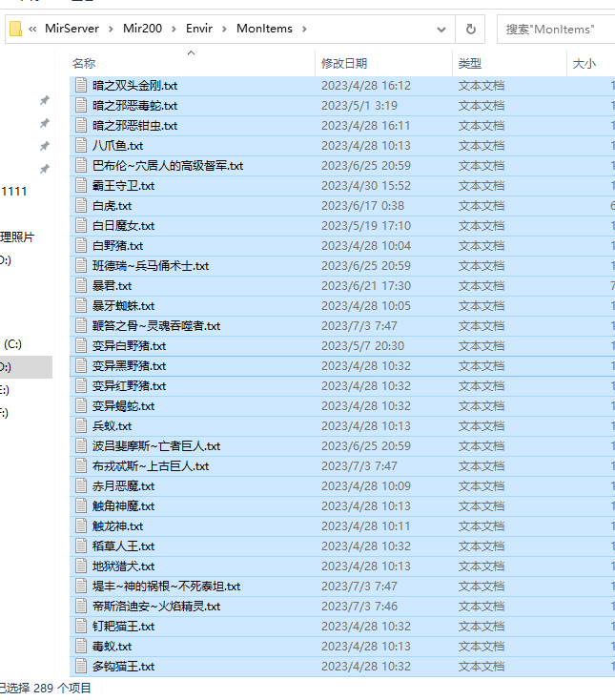615x700 pixels.
Task: Select file name 钉耙猫王.txt
Action: click(x=123, y=627)
